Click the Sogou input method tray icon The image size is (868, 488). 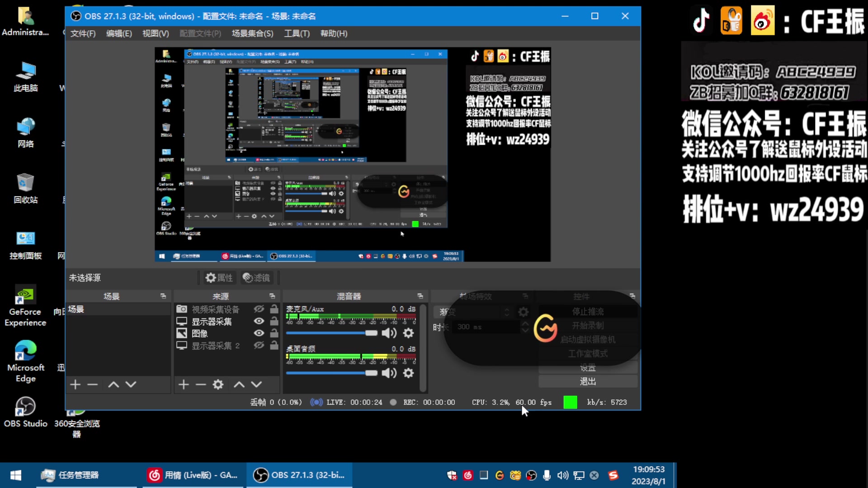click(613, 475)
